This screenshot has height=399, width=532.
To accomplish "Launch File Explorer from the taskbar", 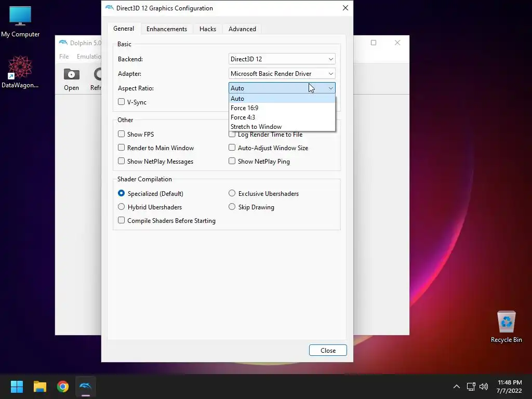I will point(39,387).
